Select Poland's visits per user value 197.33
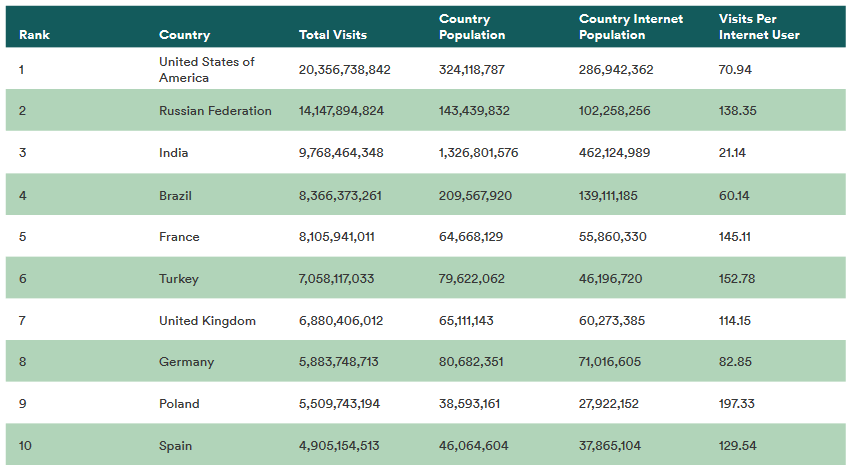The width and height of the screenshot is (856, 471). click(736, 404)
